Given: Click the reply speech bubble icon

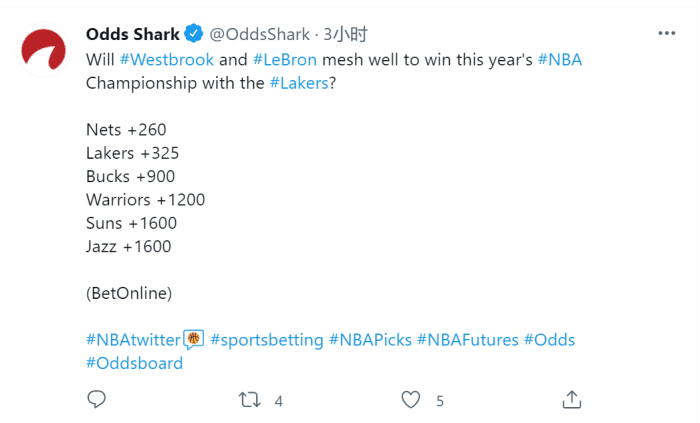Looking at the screenshot, I should click(x=97, y=400).
